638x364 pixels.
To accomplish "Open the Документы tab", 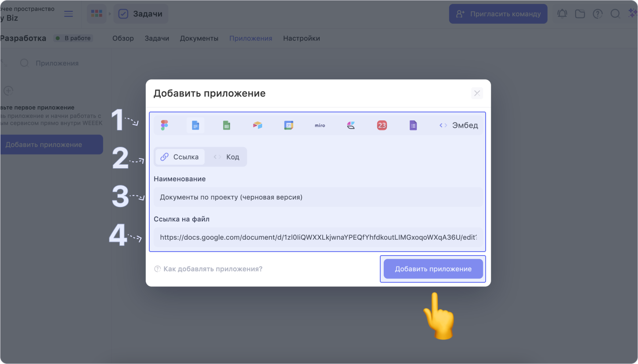I will pyautogui.click(x=199, y=38).
